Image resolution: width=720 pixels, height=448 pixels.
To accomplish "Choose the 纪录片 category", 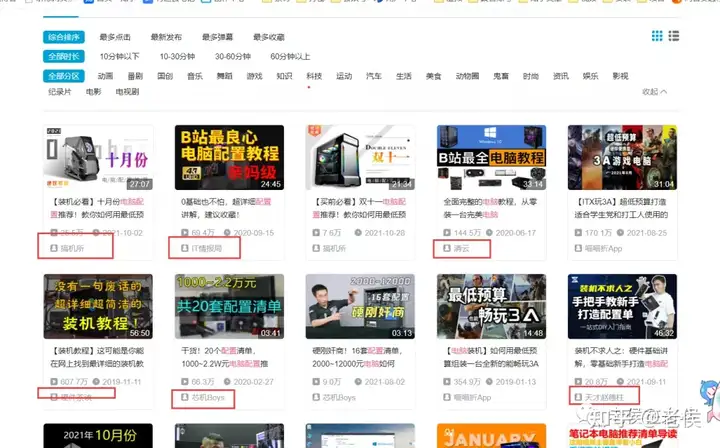I will click(60, 92).
